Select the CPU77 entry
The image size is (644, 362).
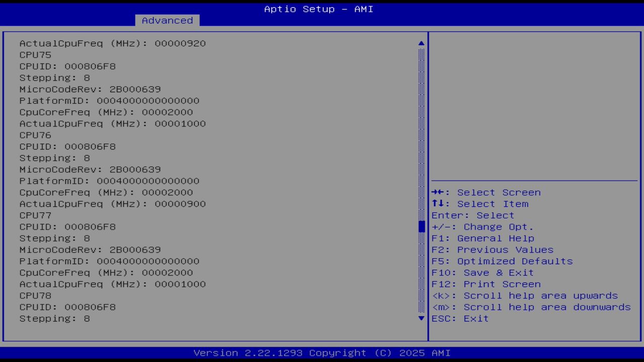click(x=35, y=215)
